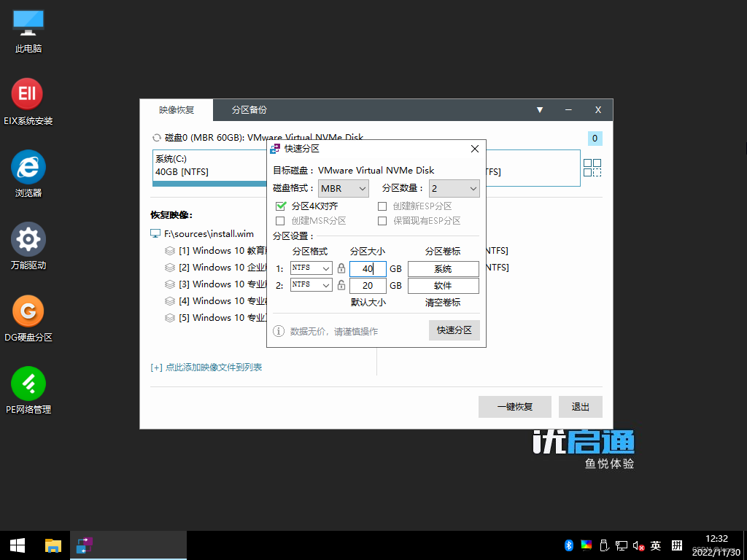The height and width of the screenshot is (560, 747).
Task: Launch EIX系统安装 from the desktop
Action: [x=28, y=102]
